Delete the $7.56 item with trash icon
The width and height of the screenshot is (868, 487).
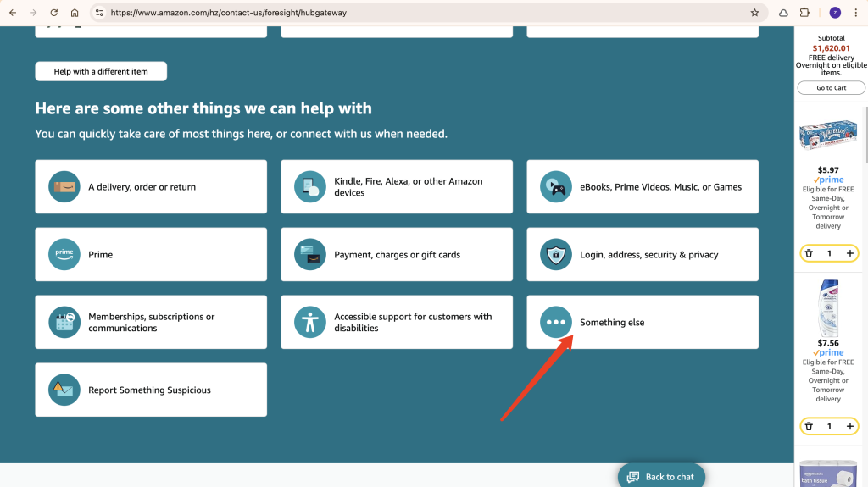click(809, 426)
